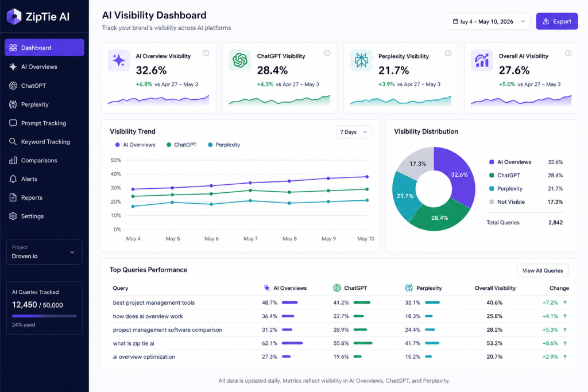Expand the Project Droven.io selector
Image resolution: width=588 pixels, height=392 pixels.
[44, 252]
